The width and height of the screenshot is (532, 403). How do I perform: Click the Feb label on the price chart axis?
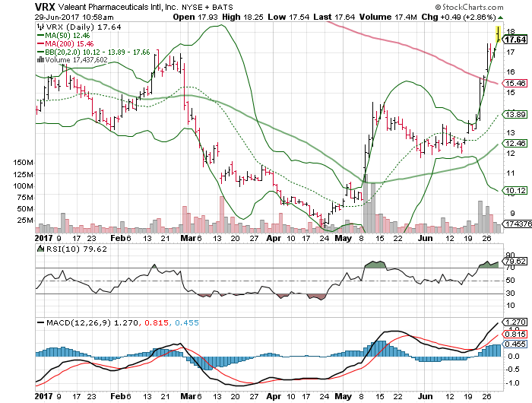117,238
